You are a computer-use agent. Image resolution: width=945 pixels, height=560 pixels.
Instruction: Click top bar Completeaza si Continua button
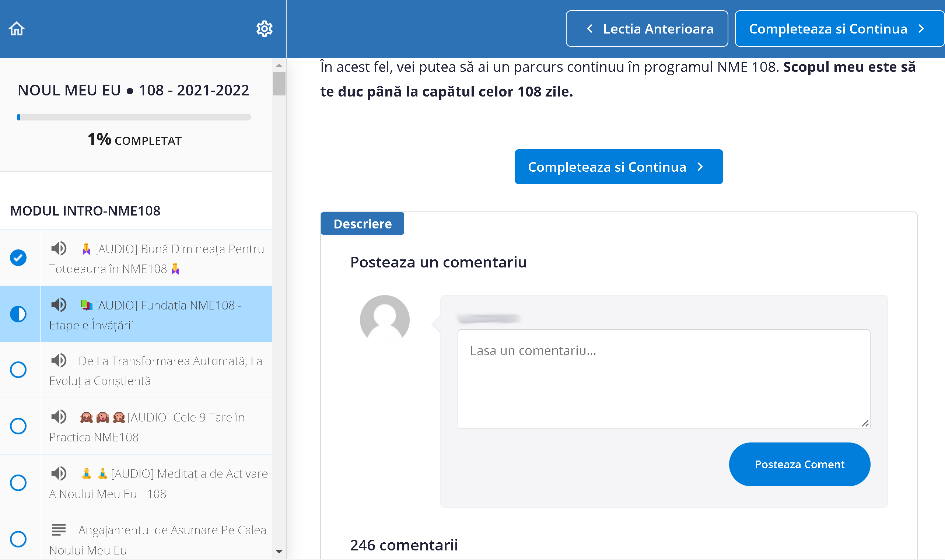click(x=839, y=29)
